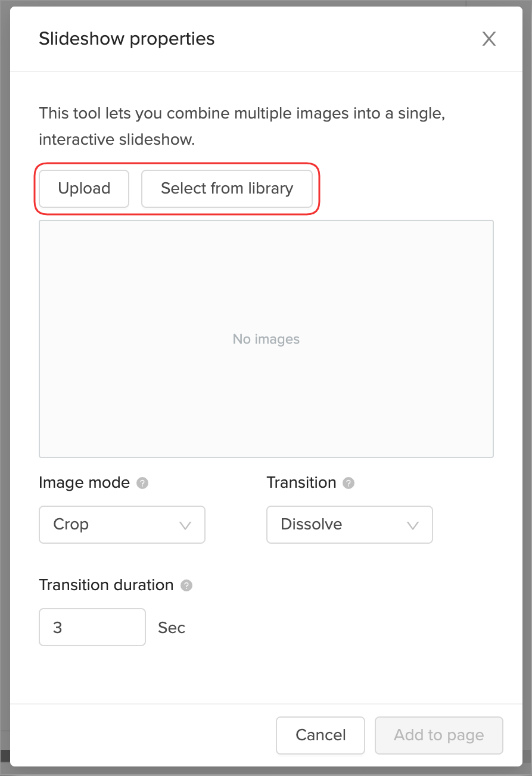Show help for Image mode
This screenshot has height=776, width=532.
(x=142, y=483)
